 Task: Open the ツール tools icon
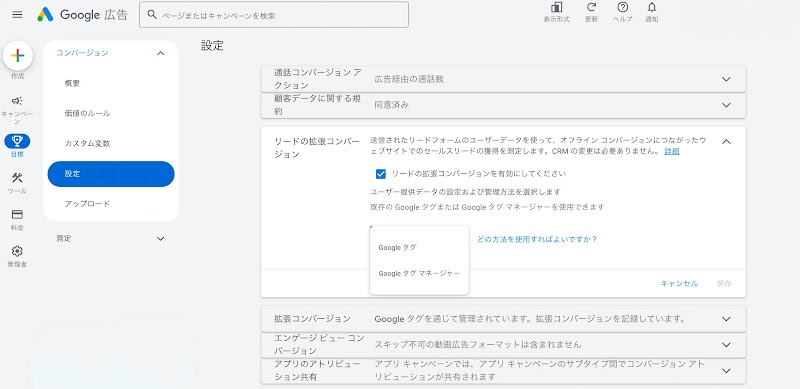coord(17,178)
